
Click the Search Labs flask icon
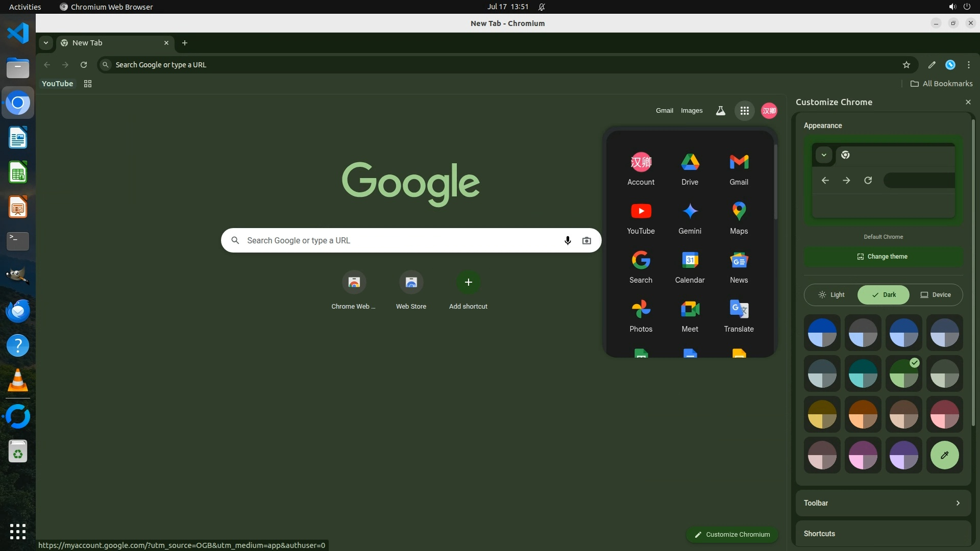720,111
